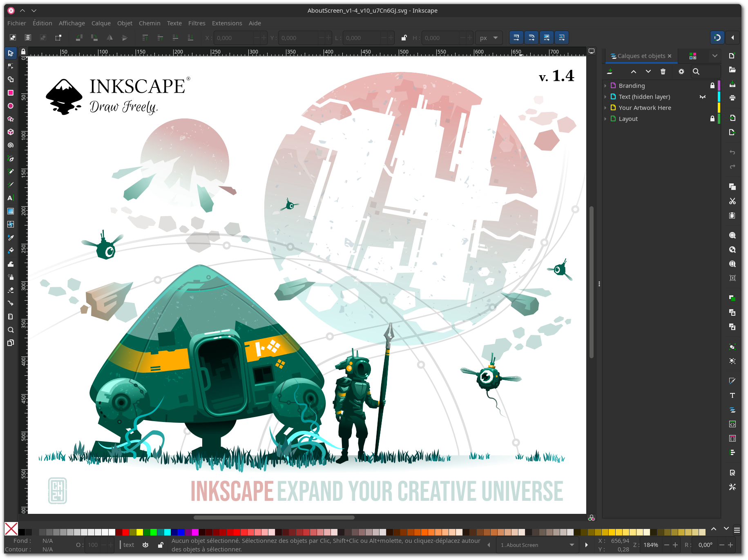This screenshot has height=560, width=748.
Task: Select the Spray tool
Action: [x=11, y=277]
